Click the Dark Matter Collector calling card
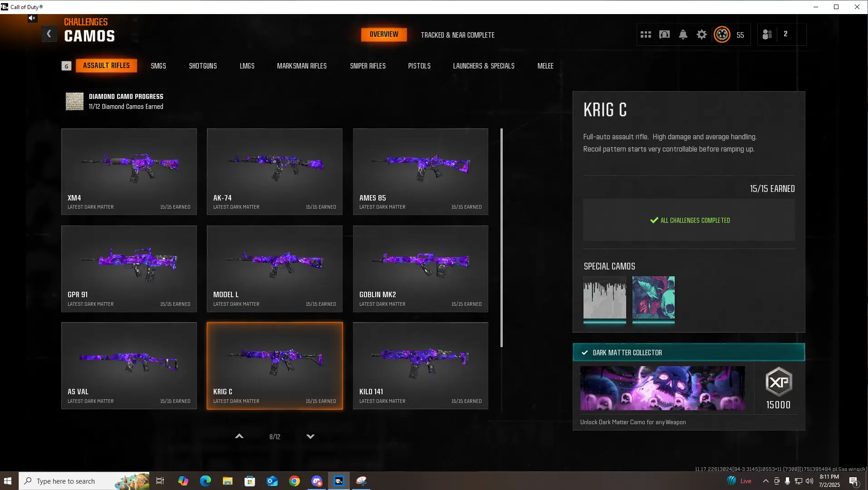This screenshot has height=490, width=868. [662, 388]
